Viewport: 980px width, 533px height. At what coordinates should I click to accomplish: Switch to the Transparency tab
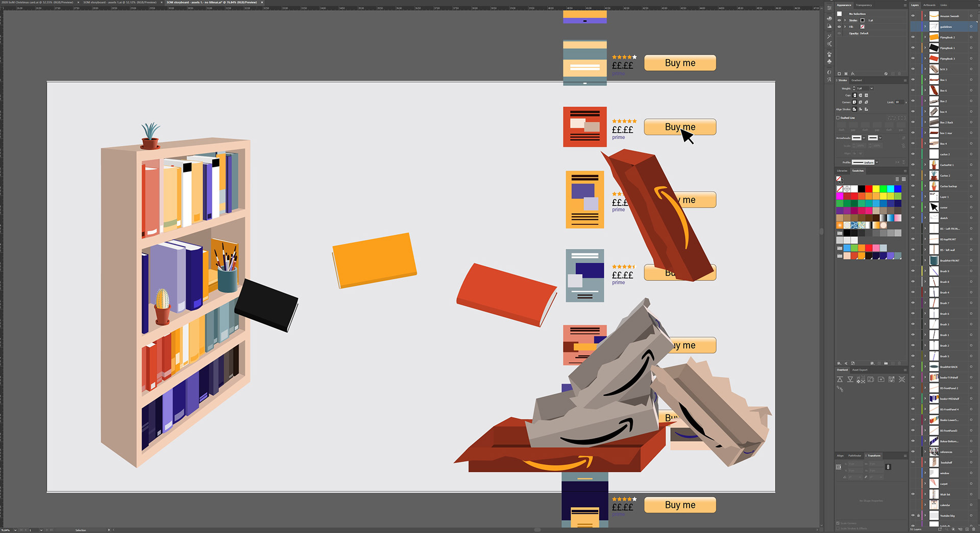tap(864, 5)
